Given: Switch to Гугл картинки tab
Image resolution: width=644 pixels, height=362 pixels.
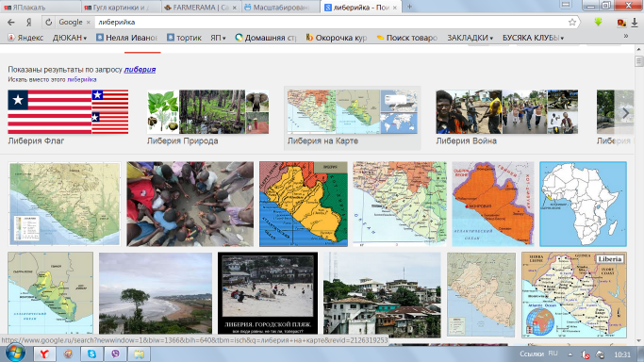Looking at the screenshot, I should [x=121, y=7].
